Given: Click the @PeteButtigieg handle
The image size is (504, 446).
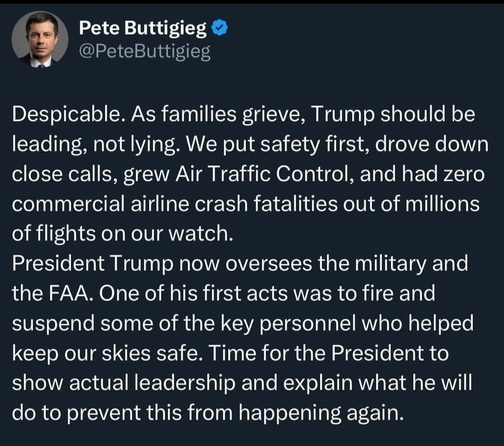Looking at the screenshot, I should tap(145, 52).
